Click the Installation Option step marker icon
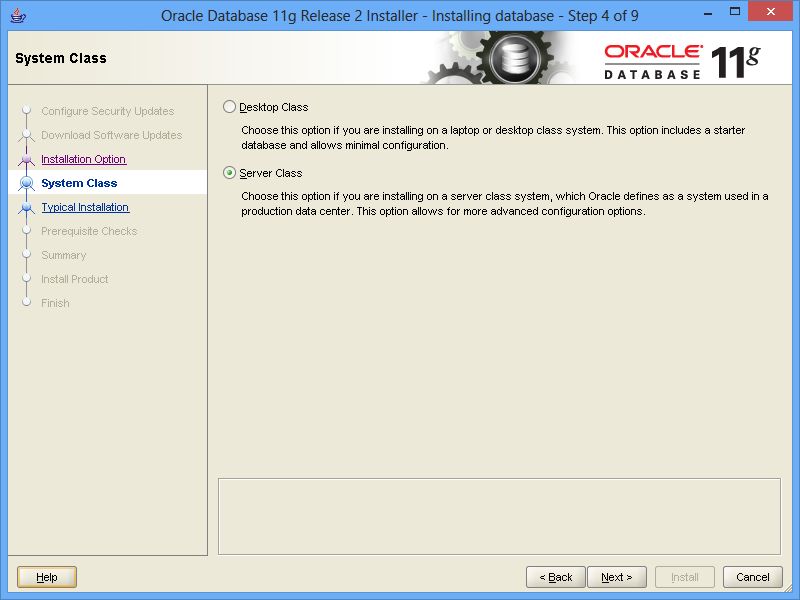Image resolution: width=800 pixels, height=600 pixels. point(27,159)
